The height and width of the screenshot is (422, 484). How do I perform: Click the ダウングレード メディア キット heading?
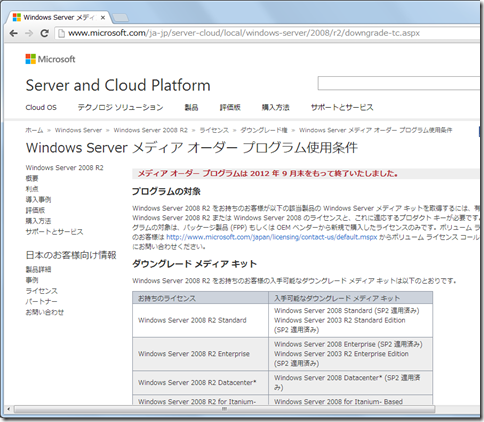(195, 264)
